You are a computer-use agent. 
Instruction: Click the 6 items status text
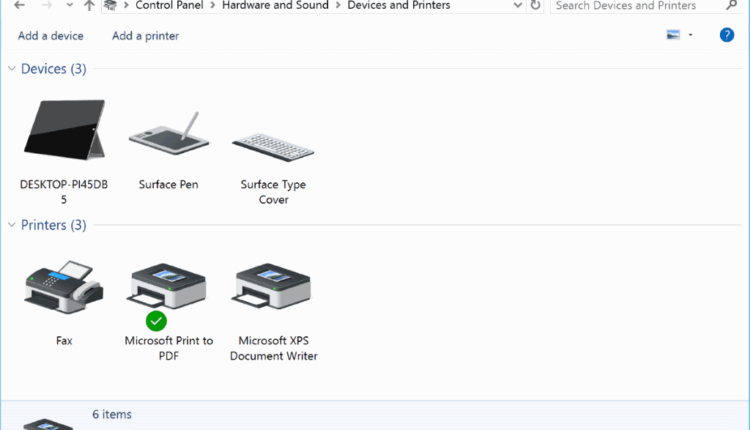(112, 414)
